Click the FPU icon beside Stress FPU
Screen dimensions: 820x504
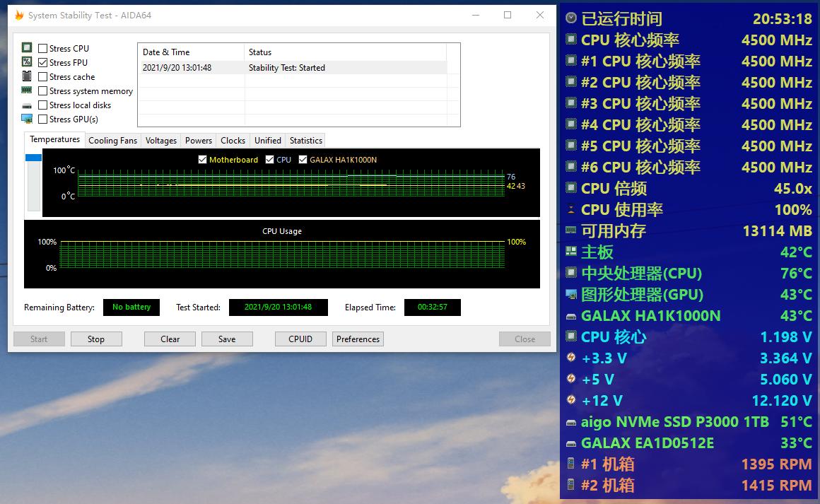click(27, 62)
